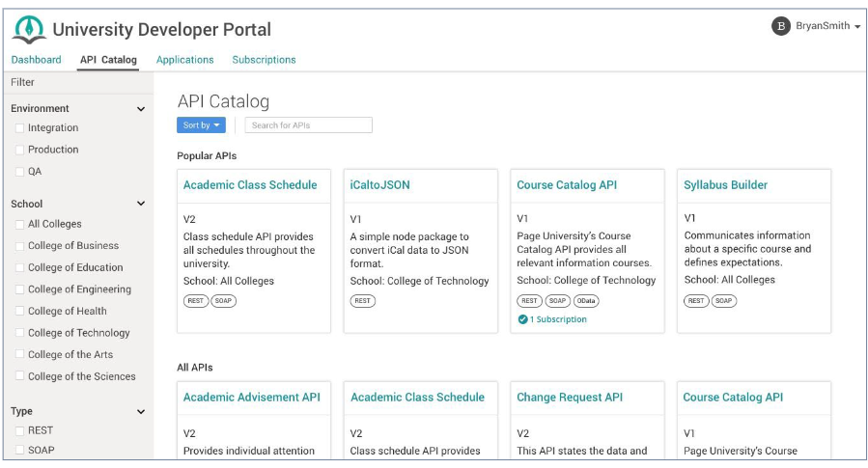Click the 1 Subscription link

558,319
